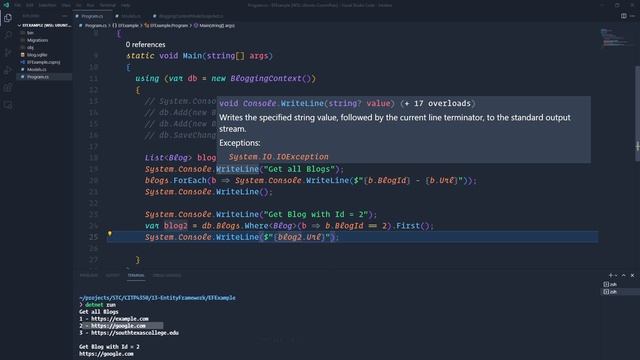
Task: Click '+ 17 overloads' text in hover tooltip
Action: tap(438, 103)
